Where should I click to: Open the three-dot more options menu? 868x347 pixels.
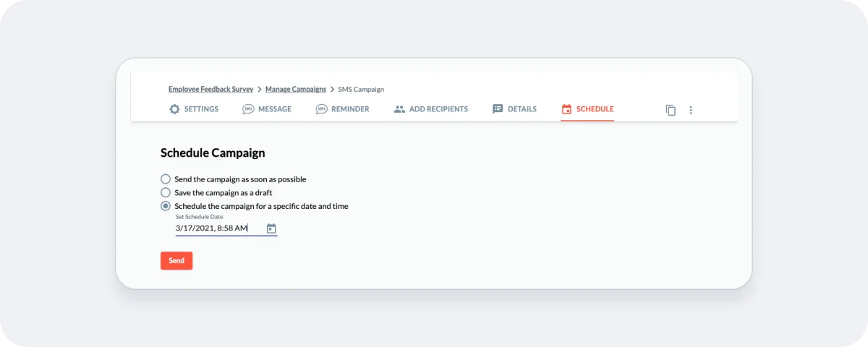tap(691, 110)
